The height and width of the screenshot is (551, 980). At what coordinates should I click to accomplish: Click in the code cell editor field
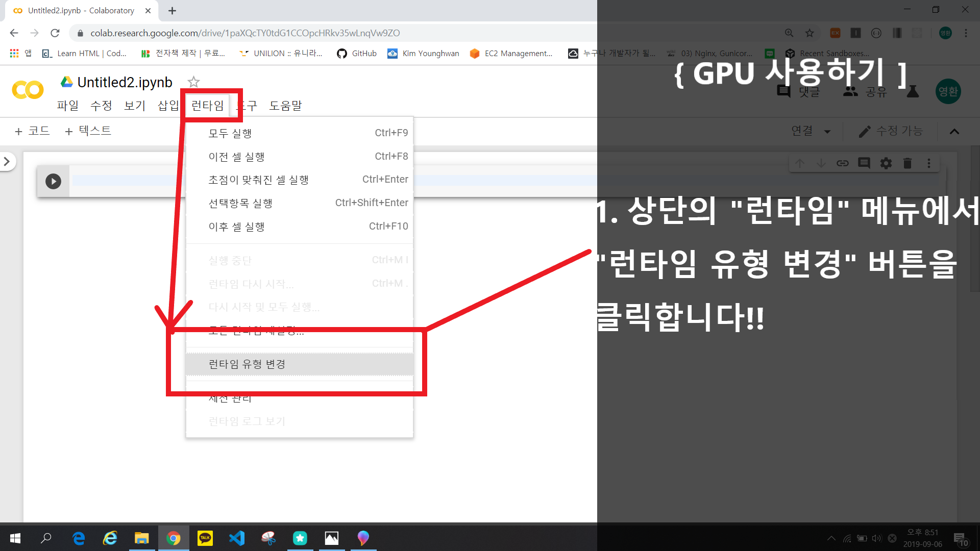tap(128, 181)
